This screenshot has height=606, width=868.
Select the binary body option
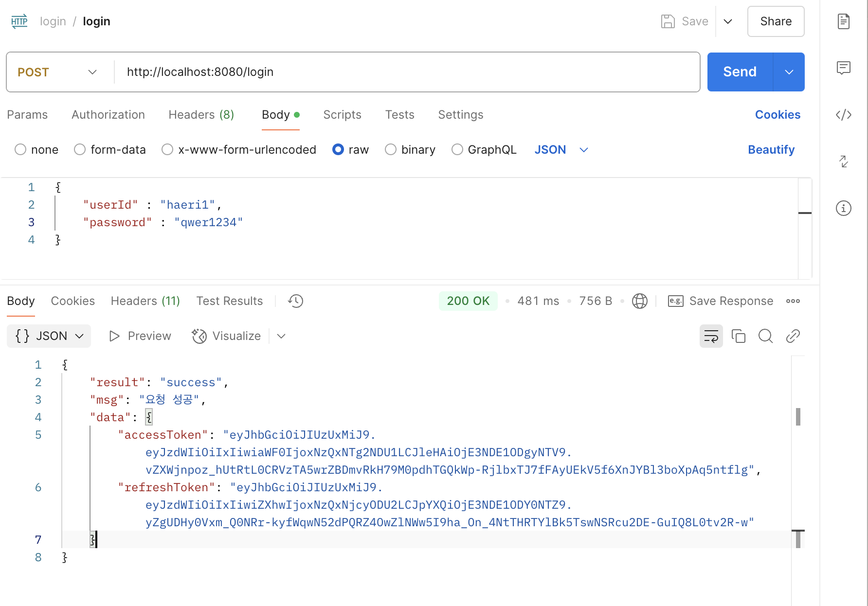click(391, 150)
